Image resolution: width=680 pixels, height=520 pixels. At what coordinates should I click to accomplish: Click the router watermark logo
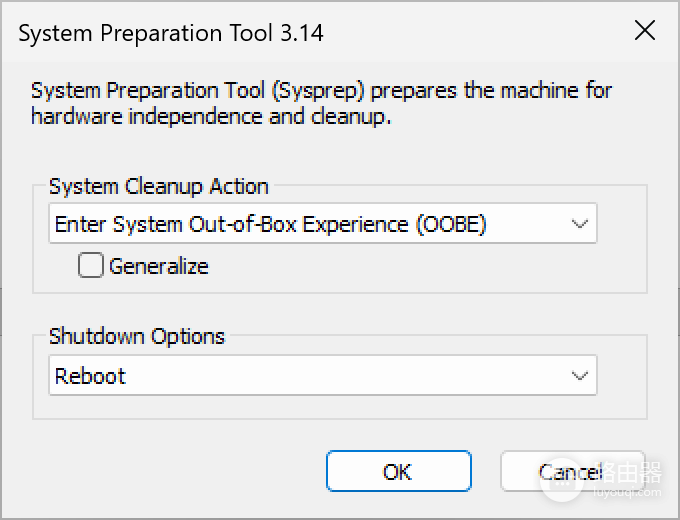562,480
